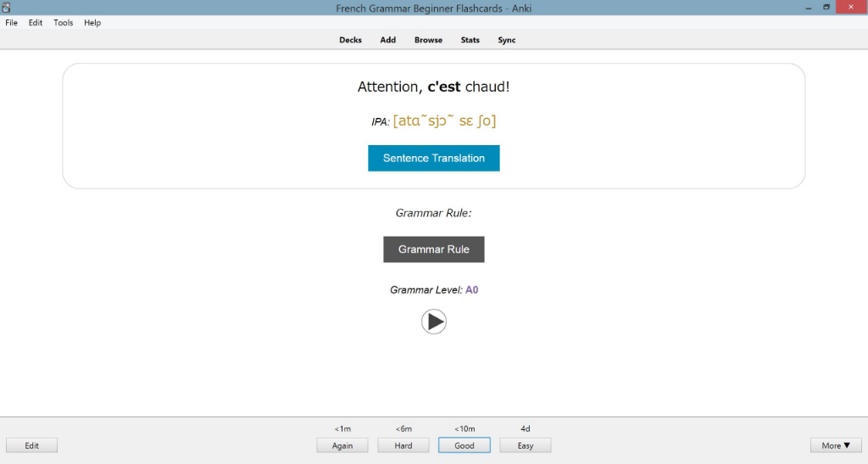Rate the card as Good
Viewport: 868px width, 464px height.
[x=464, y=445]
